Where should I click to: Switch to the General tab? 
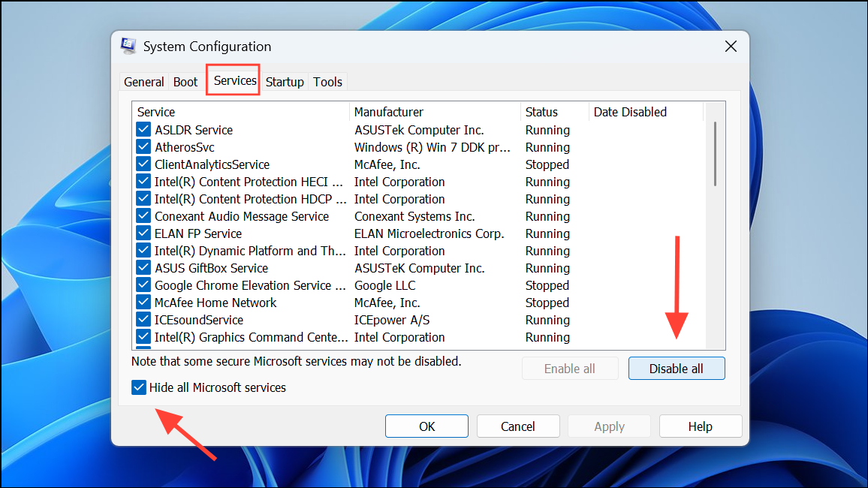(144, 82)
